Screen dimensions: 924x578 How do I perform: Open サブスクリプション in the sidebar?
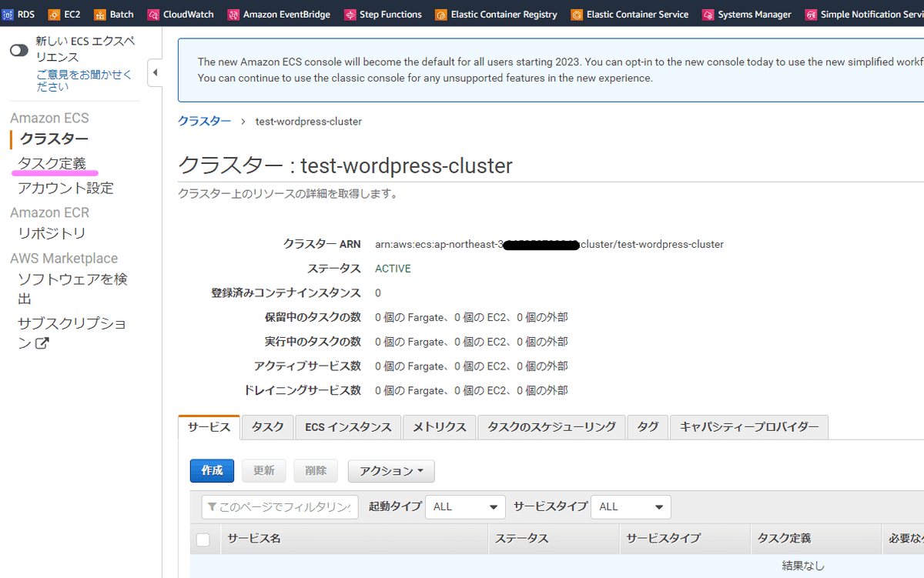72,332
